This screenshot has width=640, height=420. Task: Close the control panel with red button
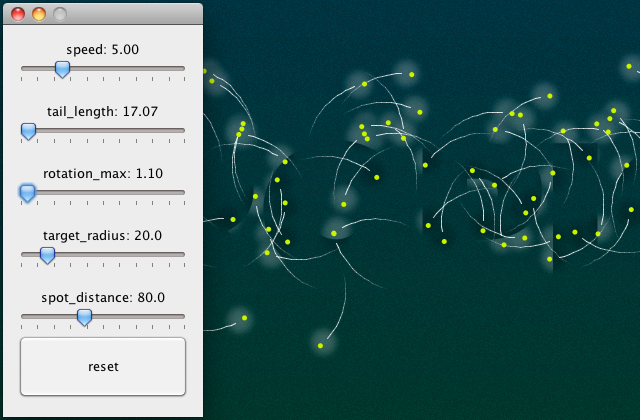tap(18, 14)
